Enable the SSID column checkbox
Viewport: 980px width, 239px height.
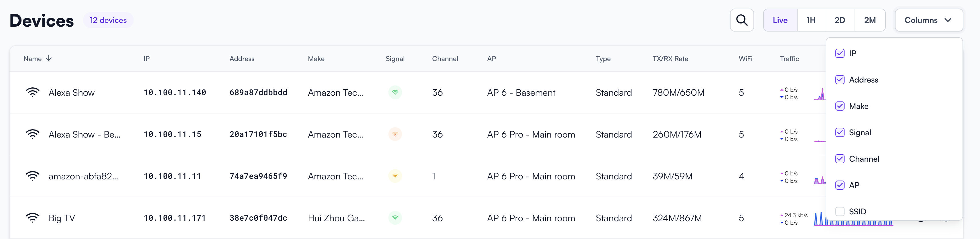pyautogui.click(x=840, y=211)
